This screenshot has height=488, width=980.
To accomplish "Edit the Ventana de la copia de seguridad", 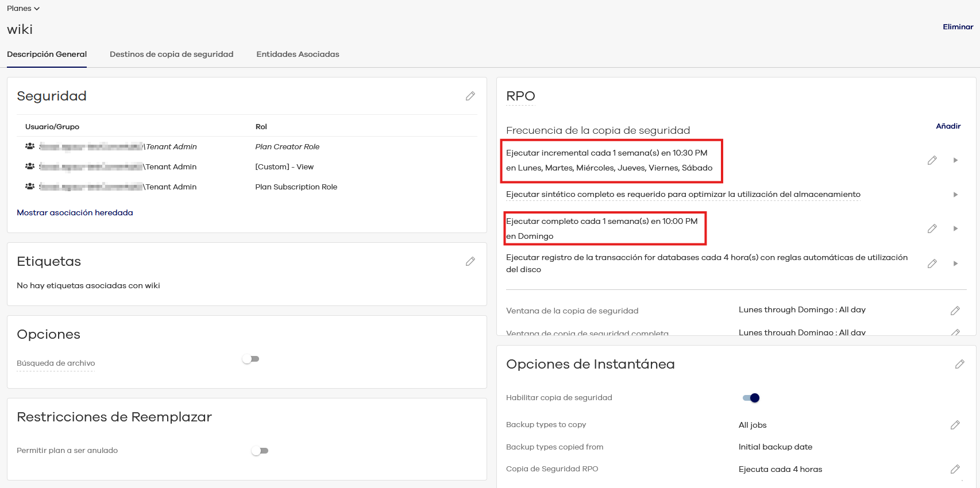I will tap(955, 311).
